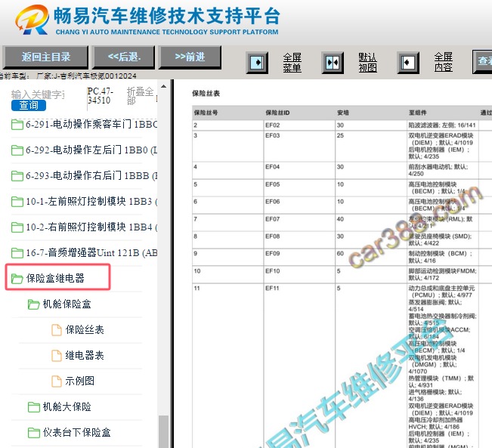Click the EF04 table cell
This screenshot has height=448, width=492.
[x=299, y=170]
